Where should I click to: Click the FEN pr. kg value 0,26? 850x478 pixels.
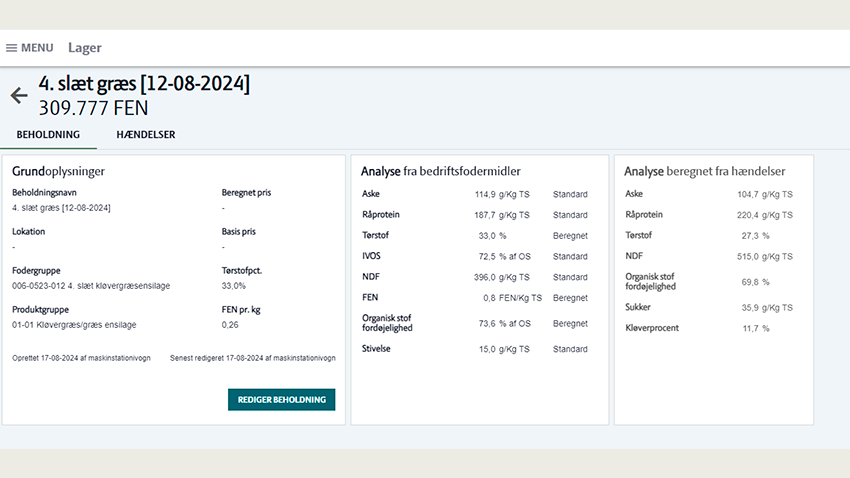coord(230,325)
